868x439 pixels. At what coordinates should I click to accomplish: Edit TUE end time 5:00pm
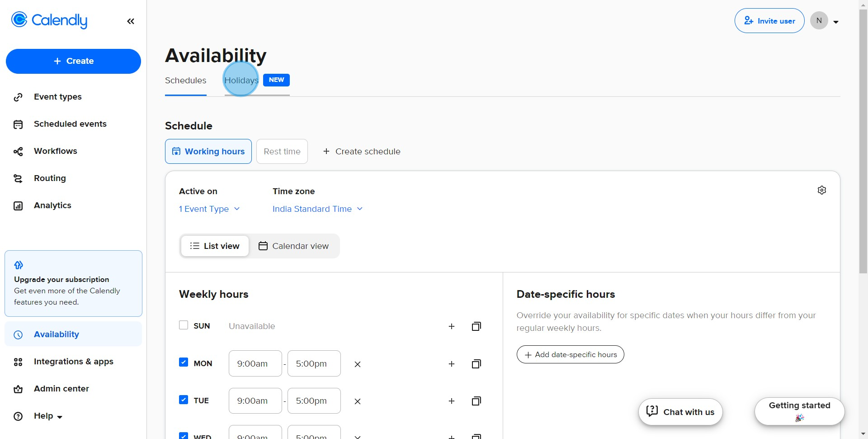point(314,401)
